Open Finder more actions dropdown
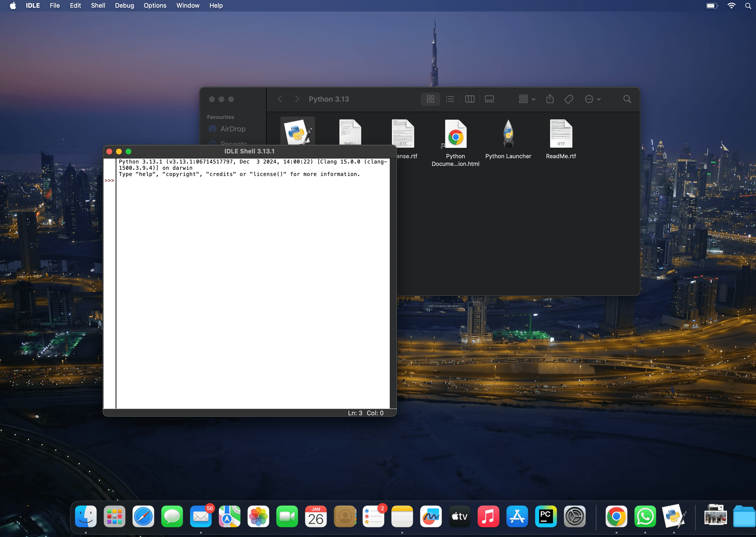This screenshot has width=756, height=537. (593, 99)
